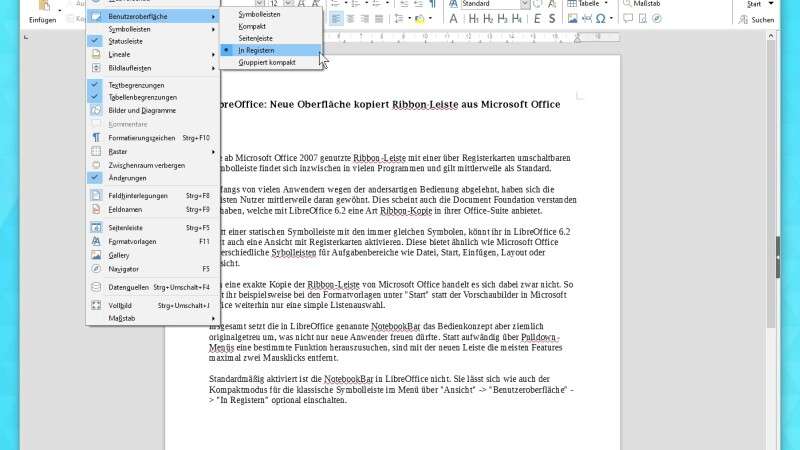Viewport: 800px width, 450px height.
Task: Open Gallery from the Ansicht menu
Action: click(x=118, y=255)
